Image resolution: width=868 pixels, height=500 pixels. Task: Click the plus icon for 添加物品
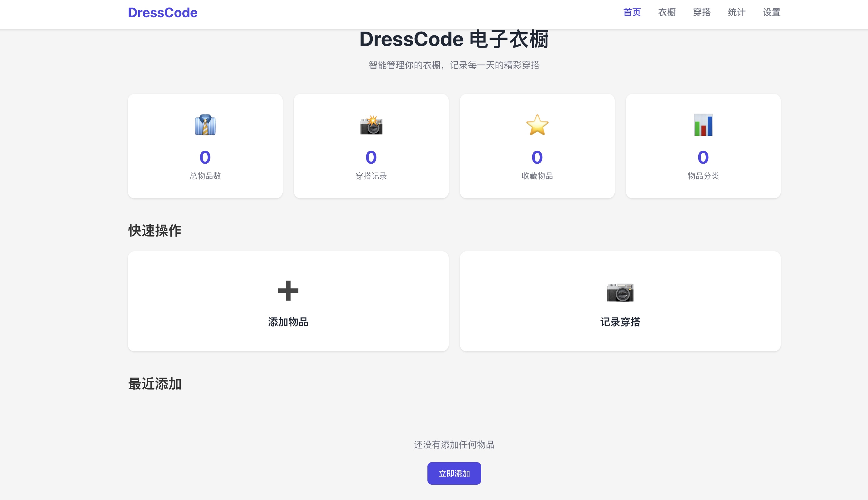pyautogui.click(x=288, y=291)
